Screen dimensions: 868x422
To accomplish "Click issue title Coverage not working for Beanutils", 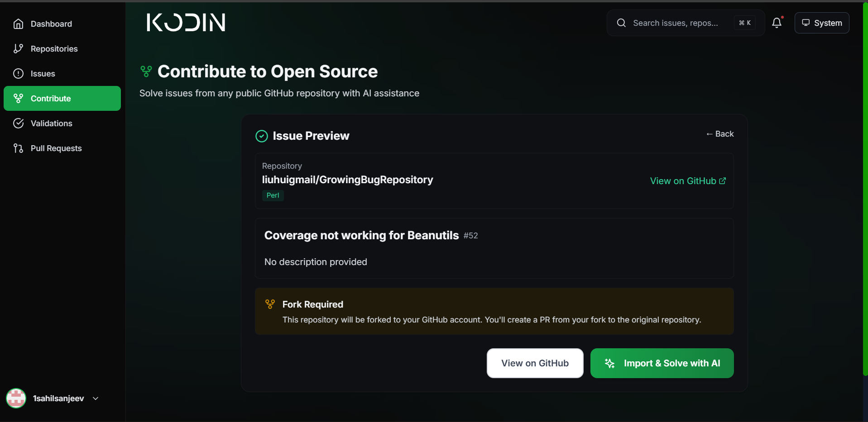I will [361, 236].
